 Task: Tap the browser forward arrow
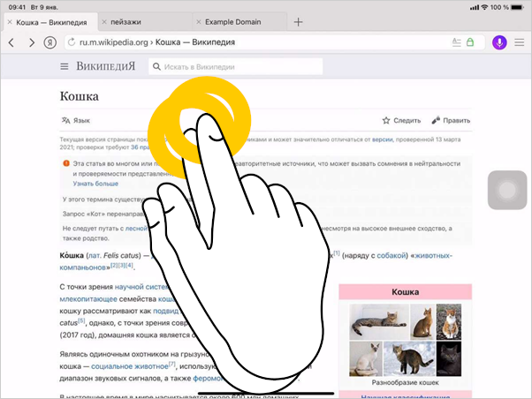[32, 42]
